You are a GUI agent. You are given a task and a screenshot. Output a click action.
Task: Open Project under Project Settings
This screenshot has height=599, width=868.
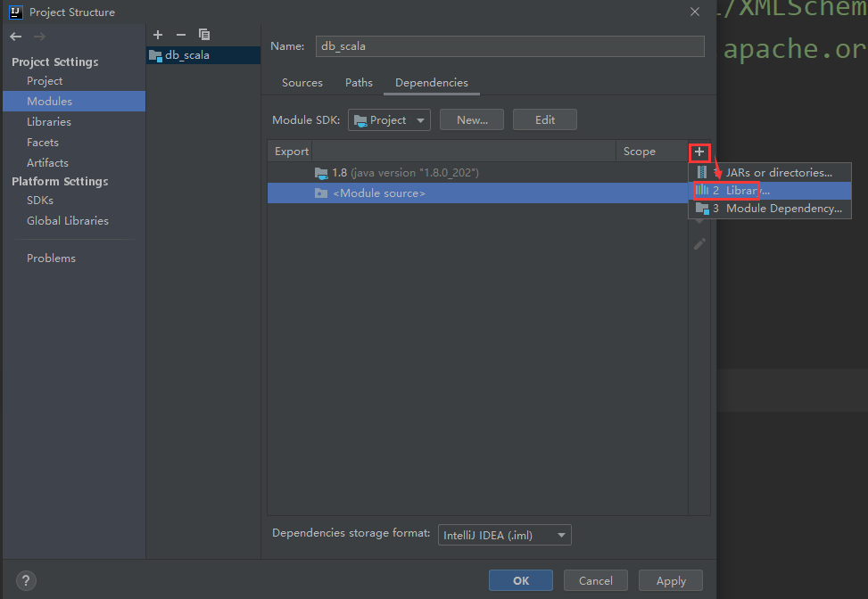point(45,81)
